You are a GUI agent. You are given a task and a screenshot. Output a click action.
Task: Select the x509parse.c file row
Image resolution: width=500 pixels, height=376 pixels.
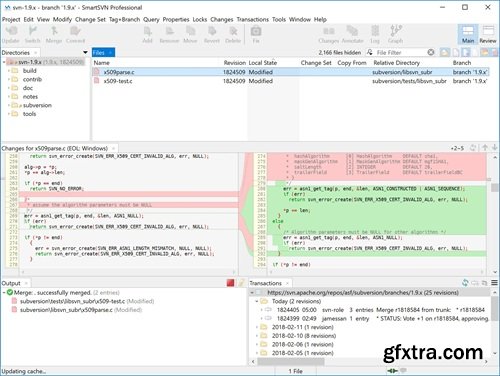click(x=290, y=72)
